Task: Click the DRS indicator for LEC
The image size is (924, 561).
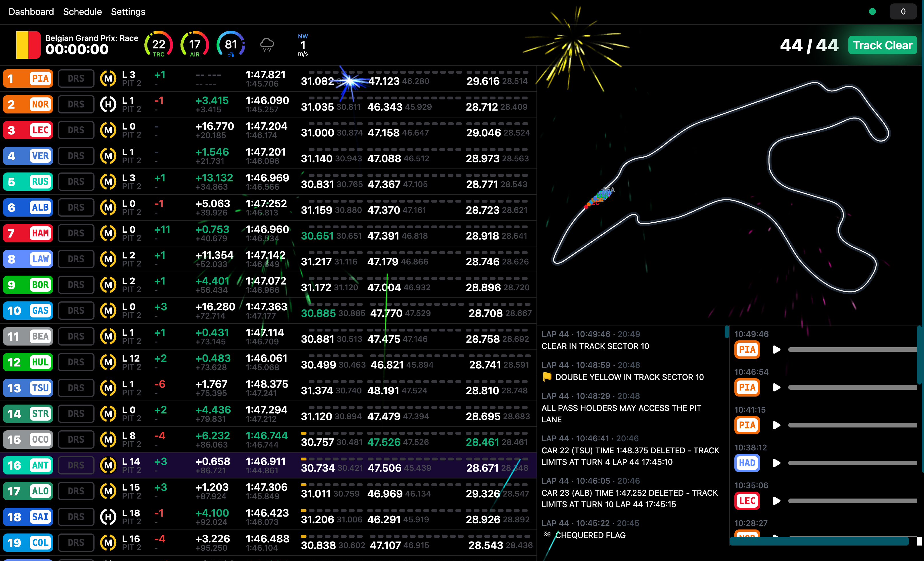Action: [76, 130]
